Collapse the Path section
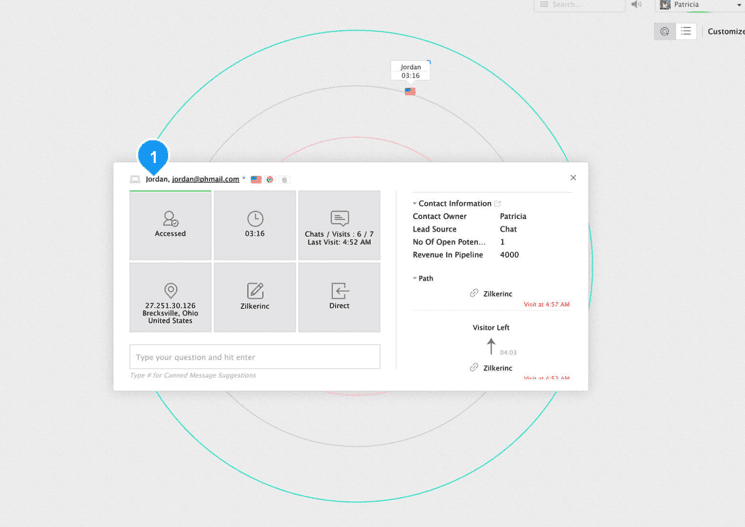 point(415,279)
